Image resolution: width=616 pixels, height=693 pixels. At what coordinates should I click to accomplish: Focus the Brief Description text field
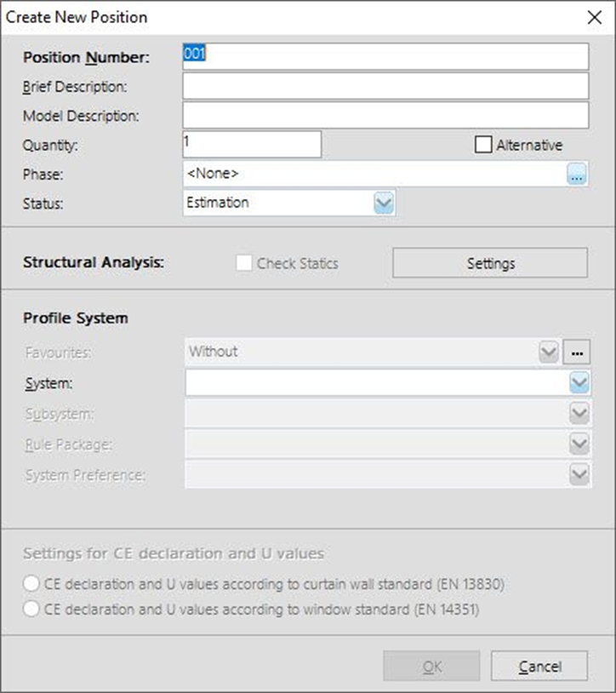[385, 86]
